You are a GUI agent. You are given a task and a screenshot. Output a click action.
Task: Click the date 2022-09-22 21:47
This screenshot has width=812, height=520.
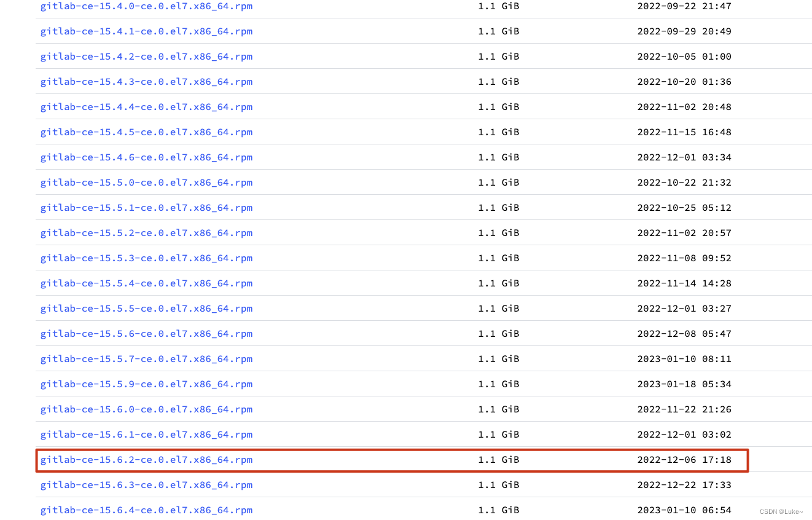tap(684, 6)
